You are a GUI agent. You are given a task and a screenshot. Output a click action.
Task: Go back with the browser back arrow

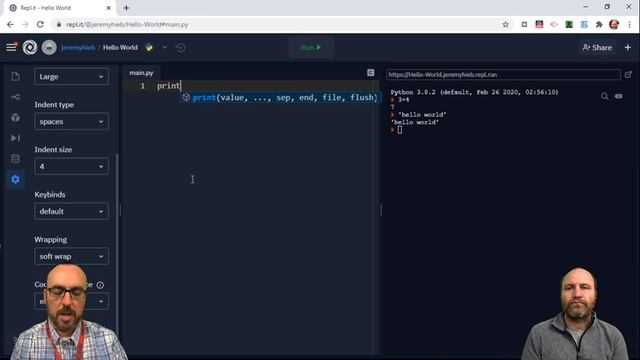tap(10, 24)
